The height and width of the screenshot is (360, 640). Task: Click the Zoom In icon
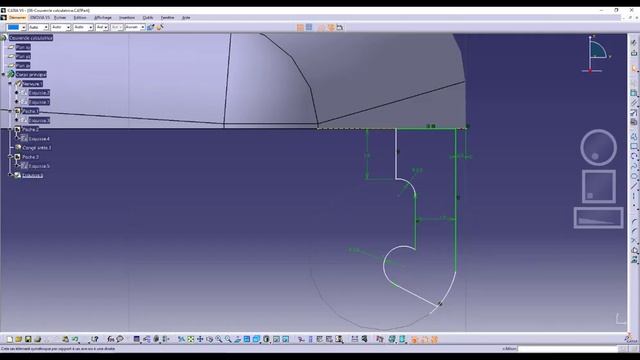click(x=219, y=339)
